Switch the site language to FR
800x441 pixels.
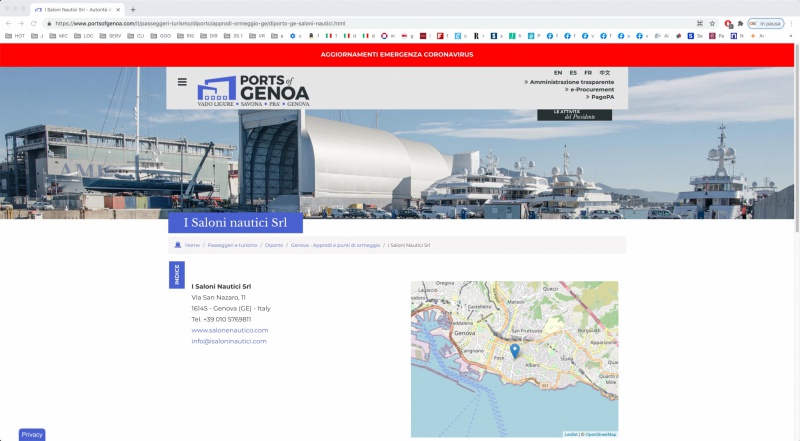pos(588,73)
